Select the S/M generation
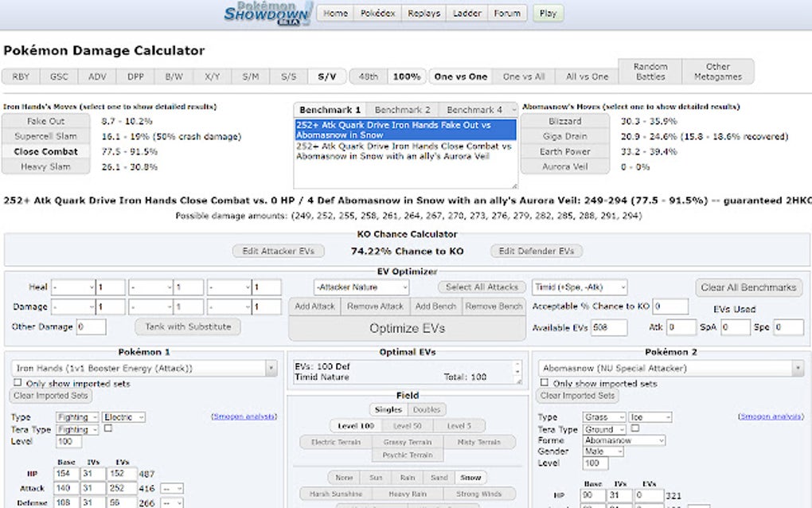This screenshot has height=508, width=812. [251, 76]
